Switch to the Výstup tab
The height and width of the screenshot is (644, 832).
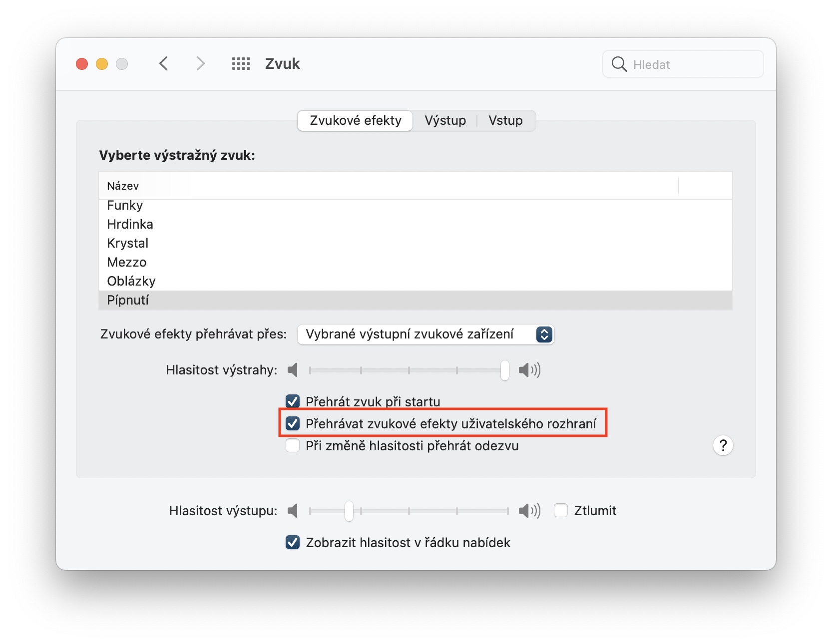445,121
